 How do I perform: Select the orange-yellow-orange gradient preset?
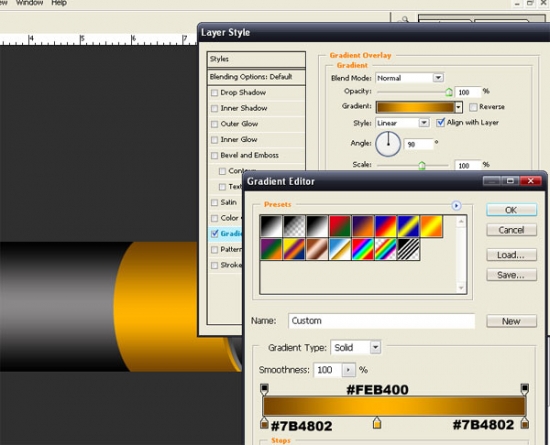point(431,226)
